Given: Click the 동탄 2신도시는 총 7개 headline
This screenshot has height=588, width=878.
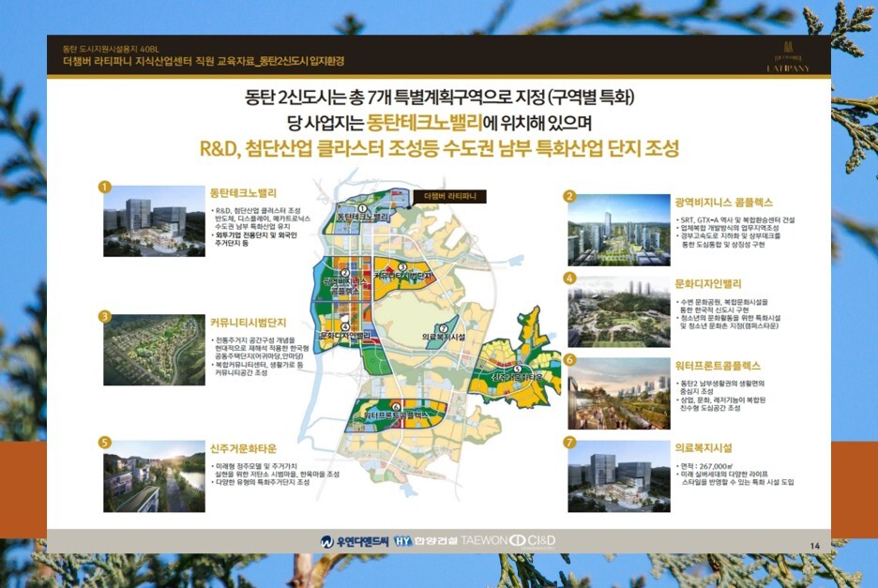Looking at the screenshot, I should click(x=439, y=98).
